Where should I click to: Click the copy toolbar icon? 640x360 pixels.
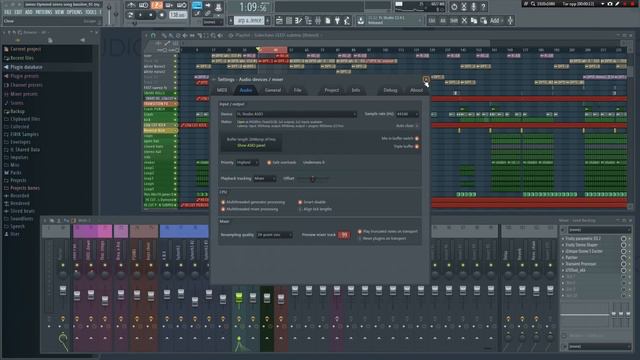(x=474, y=20)
